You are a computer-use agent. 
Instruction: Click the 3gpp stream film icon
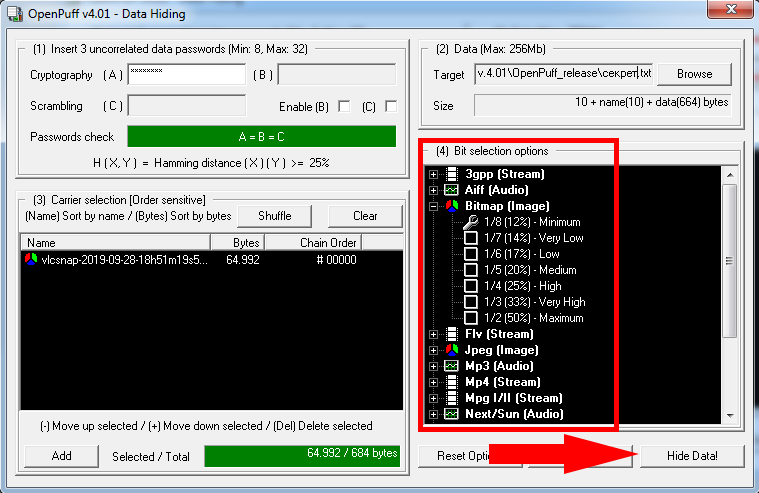tap(451, 174)
